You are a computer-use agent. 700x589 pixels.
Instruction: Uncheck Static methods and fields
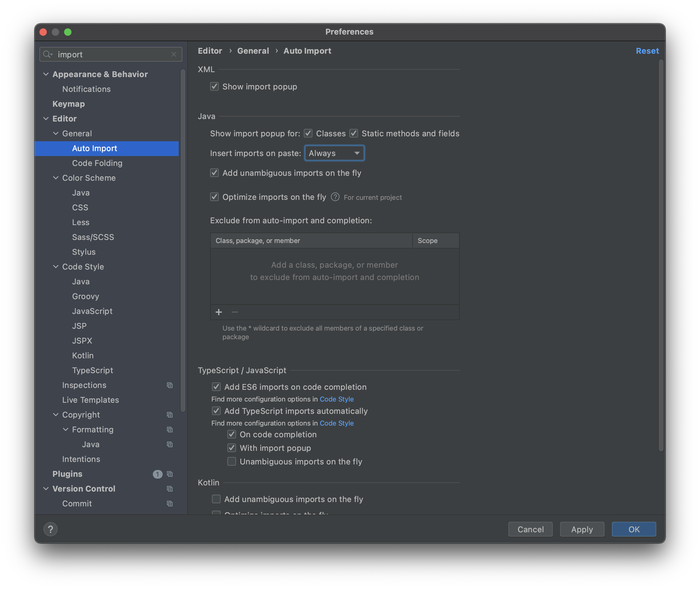coord(354,133)
